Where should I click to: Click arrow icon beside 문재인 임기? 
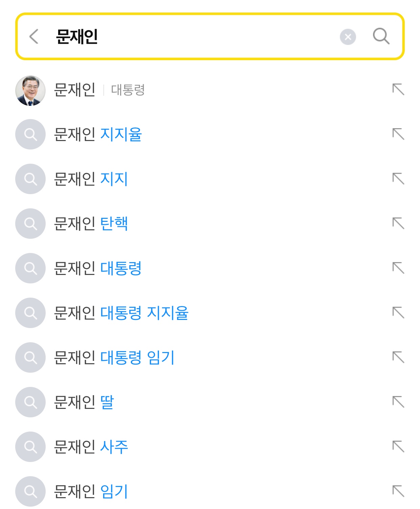[x=398, y=491]
